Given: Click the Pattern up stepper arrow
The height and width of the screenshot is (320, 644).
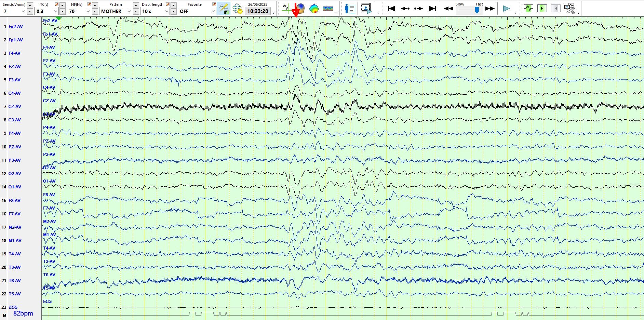Looking at the screenshot, I should [136, 5].
